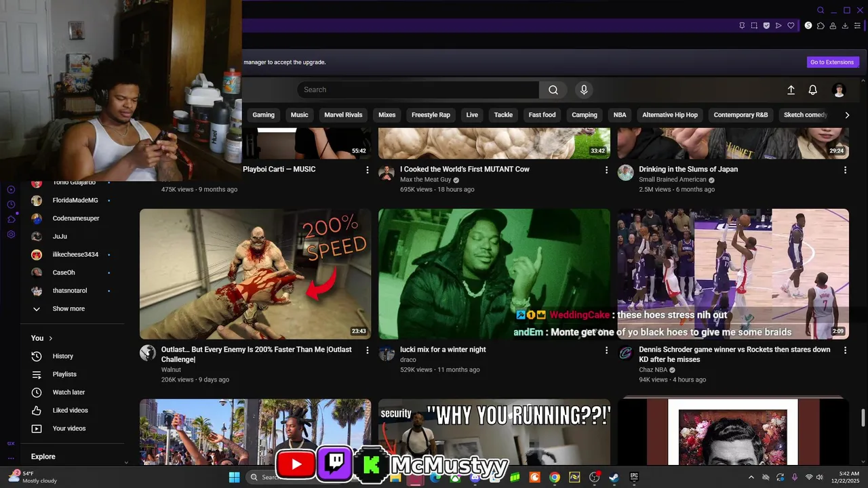868x488 pixels.
Task: Select the NBA category chip
Action: [620, 115]
